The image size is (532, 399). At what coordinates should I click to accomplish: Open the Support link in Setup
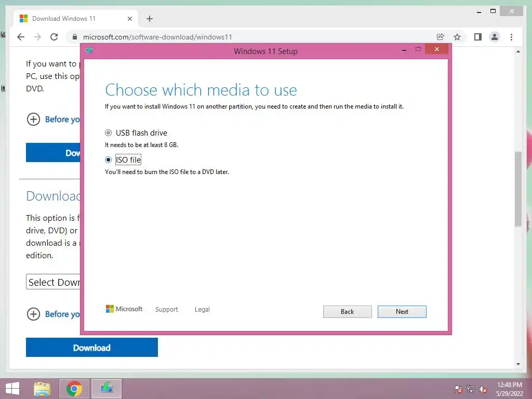[x=167, y=309]
